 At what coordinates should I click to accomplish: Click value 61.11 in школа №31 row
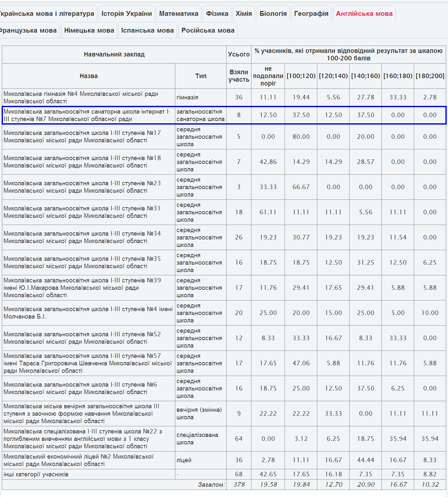pyautogui.click(x=268, y=212)
